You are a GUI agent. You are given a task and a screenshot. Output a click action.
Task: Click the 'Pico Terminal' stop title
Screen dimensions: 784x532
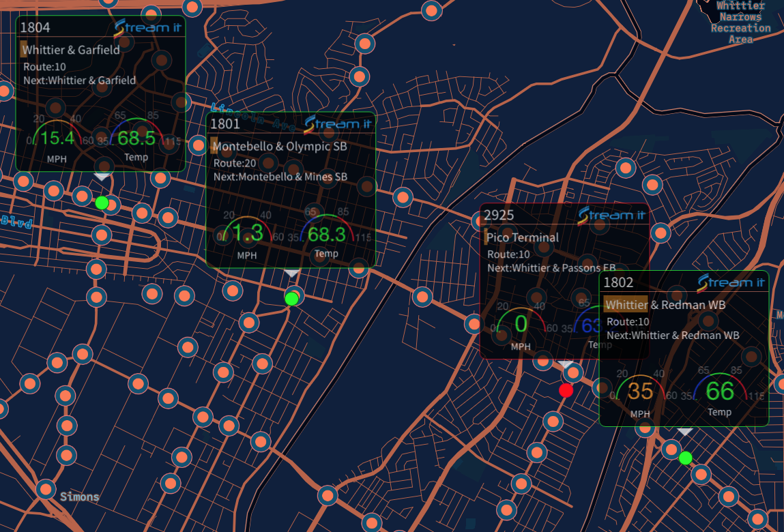523,237
